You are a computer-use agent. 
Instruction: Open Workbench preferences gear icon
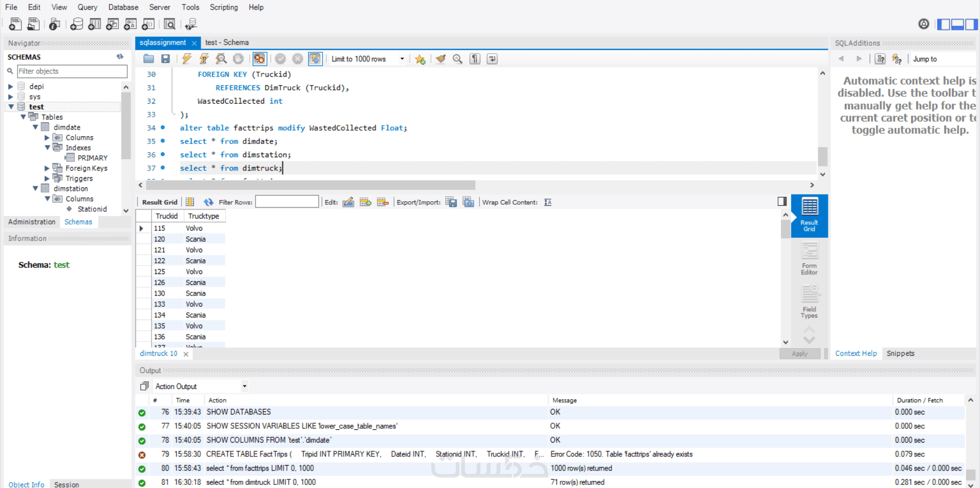tap(923, 24)
